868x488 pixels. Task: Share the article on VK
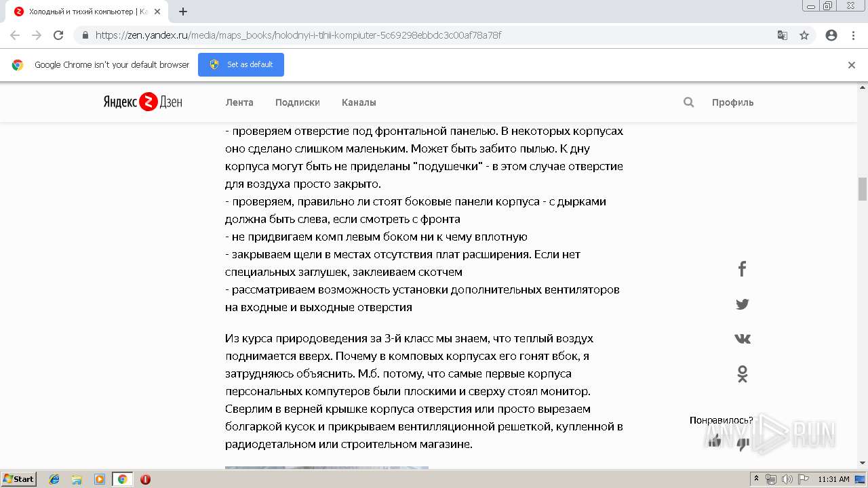(x=742, y=339)
